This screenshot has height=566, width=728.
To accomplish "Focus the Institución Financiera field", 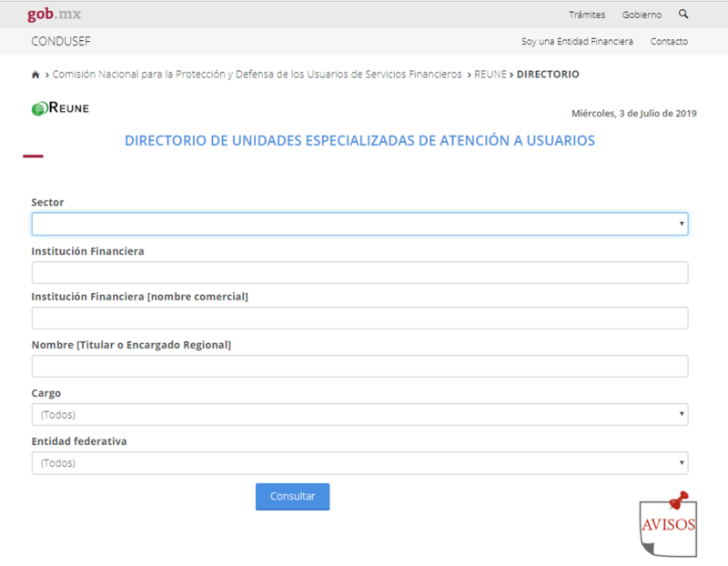I will point(359,273).
